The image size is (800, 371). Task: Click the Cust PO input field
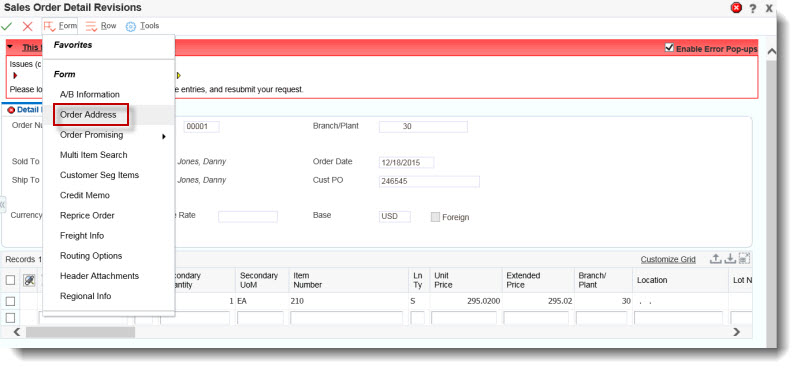click(x=429, y=181)
